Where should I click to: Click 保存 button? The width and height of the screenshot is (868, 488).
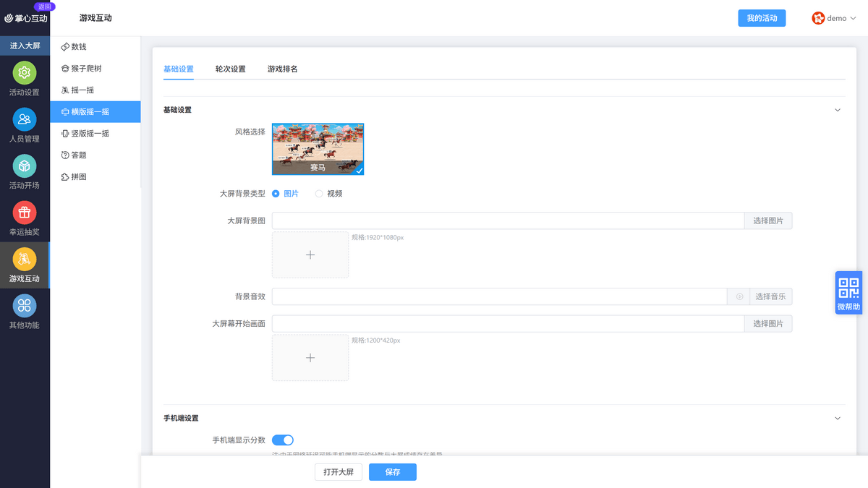(393, 472)
